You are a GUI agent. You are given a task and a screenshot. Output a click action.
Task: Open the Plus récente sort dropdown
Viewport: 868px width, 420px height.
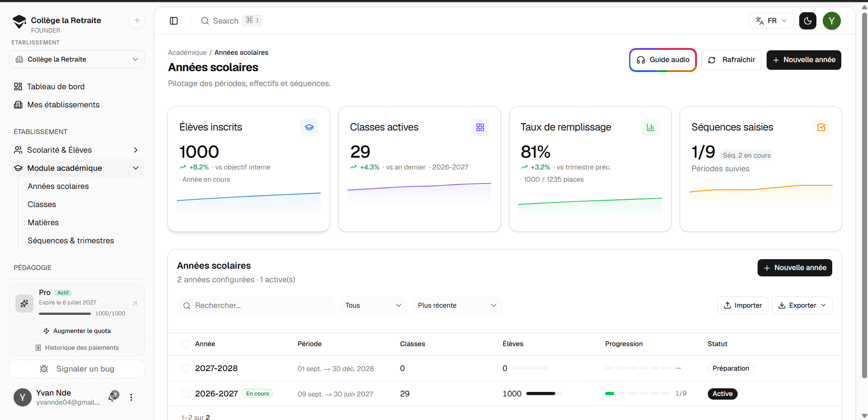pyautogui.click(x=457, y=305)
